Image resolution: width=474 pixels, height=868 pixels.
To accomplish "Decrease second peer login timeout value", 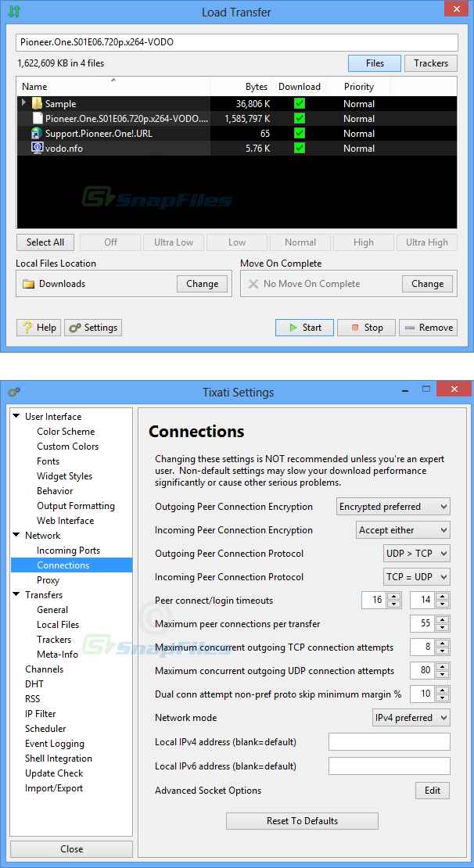I will (x=443, y=604).
